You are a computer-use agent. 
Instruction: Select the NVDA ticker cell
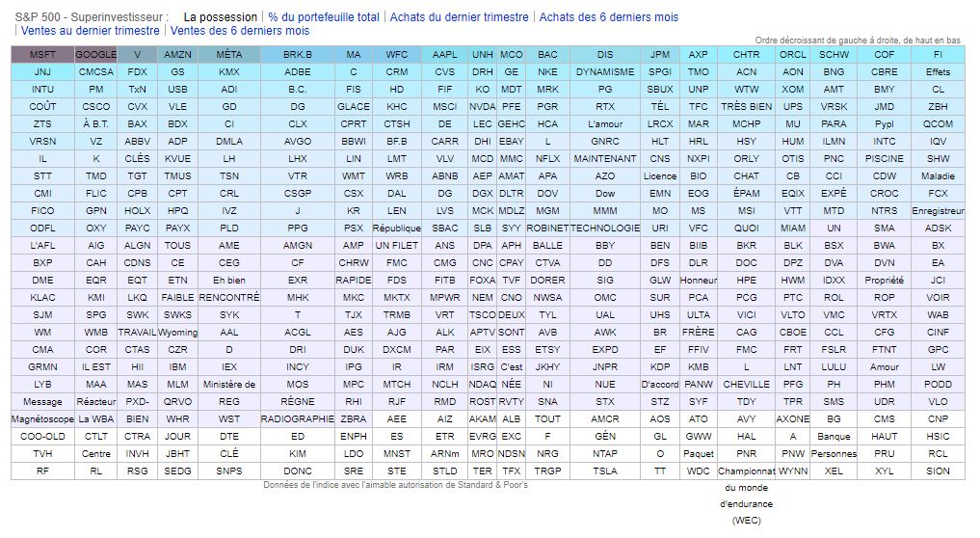pyautogui.click(x=483, y=106)
